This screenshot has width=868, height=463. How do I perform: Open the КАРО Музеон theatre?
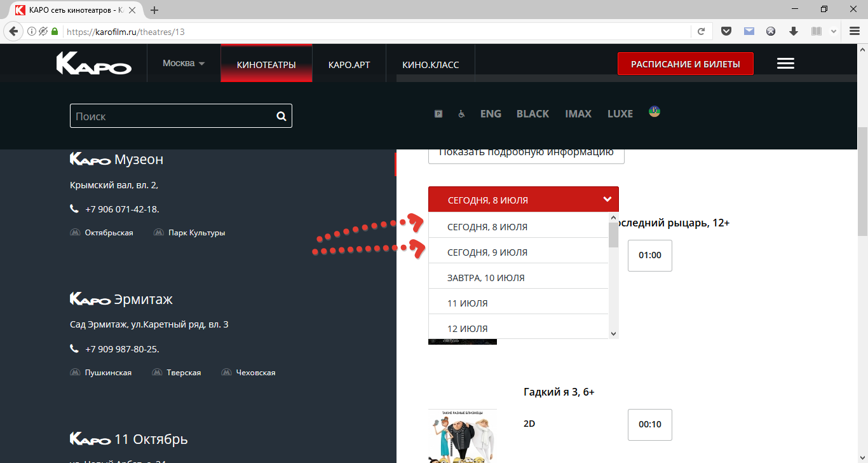click(x=116, y=159)
